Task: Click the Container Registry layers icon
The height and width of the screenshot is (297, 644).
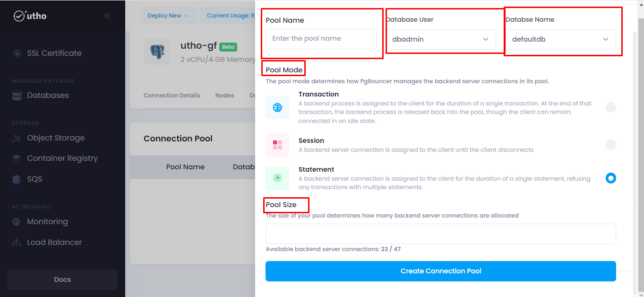Action: click(x=17, y=158)
